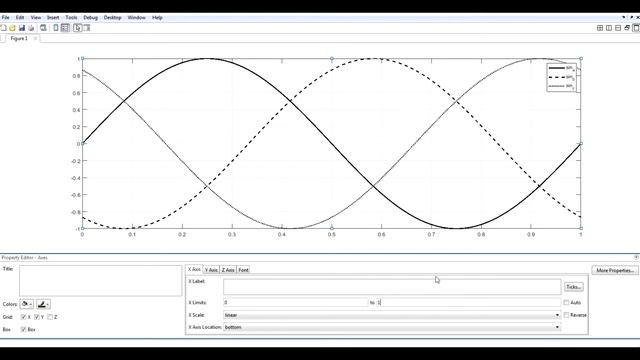Toggle the Box checkbox
The width and height of the screenshot is (640, 360).
click(x=23, y=329)
